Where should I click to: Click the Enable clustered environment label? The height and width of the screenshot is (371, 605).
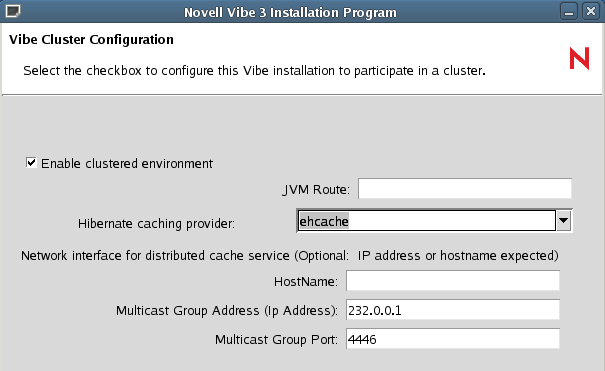[x=127, y=164]
